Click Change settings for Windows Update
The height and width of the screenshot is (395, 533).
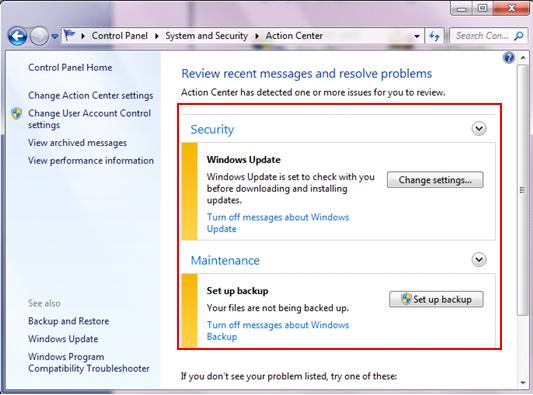coord(435,179)
